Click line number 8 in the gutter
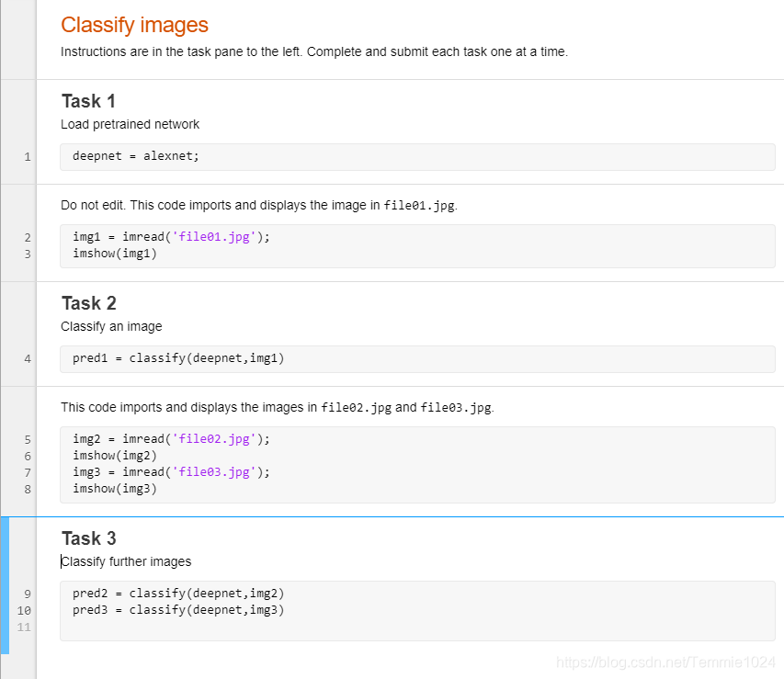This screenshot has height=679, width=784. (28, 490)
